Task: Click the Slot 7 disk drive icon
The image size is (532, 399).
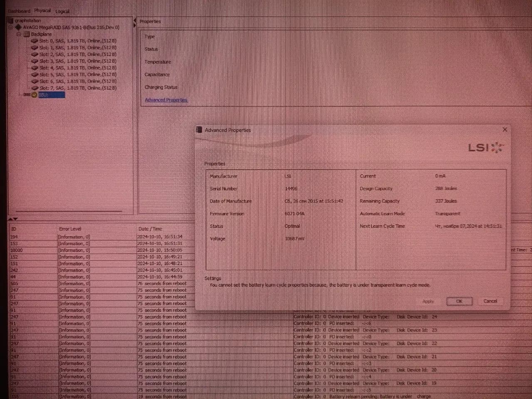Action: pos(35,88)
